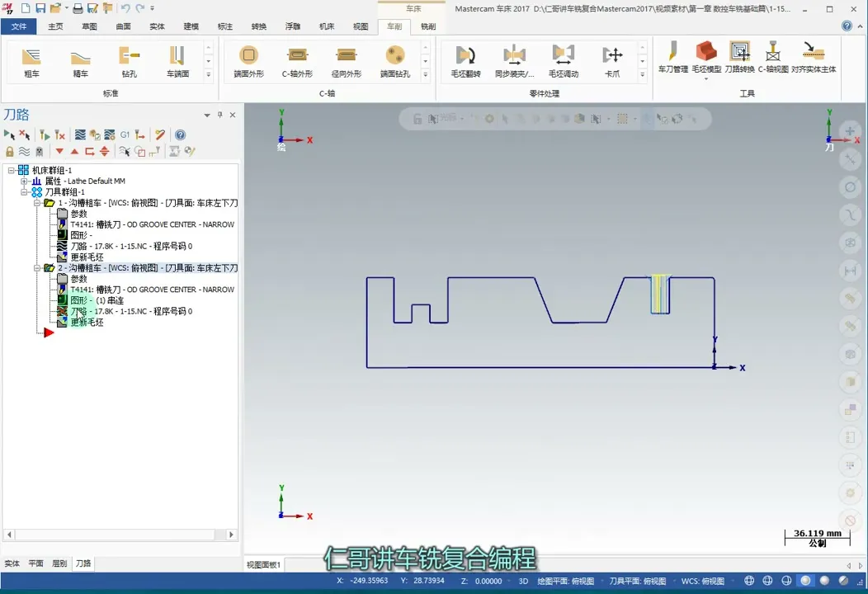The width and height of the screenshot is (868, 594).
Task: Open 参数 of operation 2
Action: 78,279
